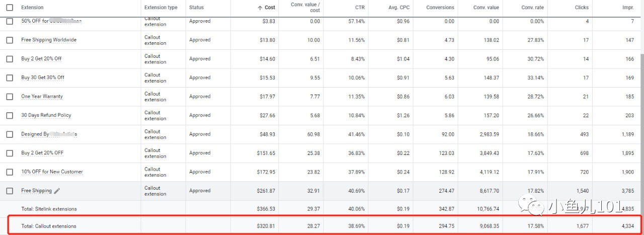Open the 30 Days Refund Policy extension
Image resolution: width=644 pixels, height=235 pixels.
coord(46,115)
